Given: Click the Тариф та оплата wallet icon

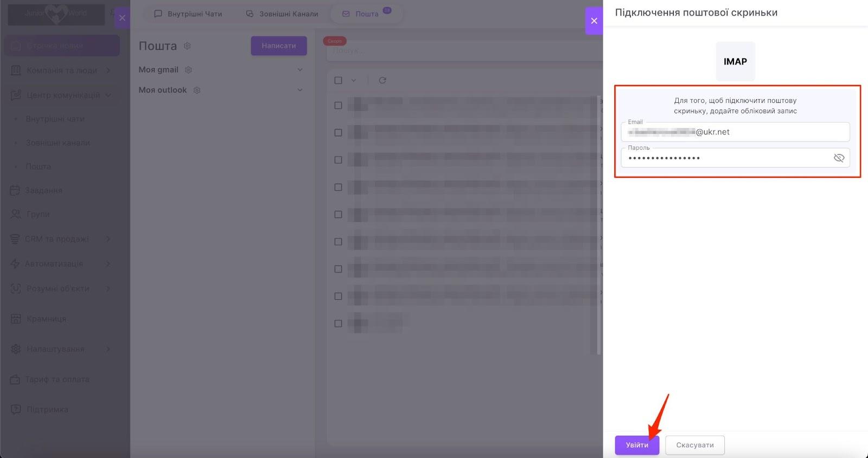Looking at the screenshot, I should (x=15, y=379).
